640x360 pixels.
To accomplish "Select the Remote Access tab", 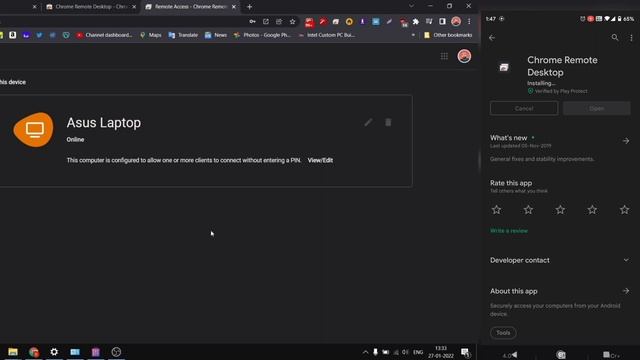I will tap(190, 7).
